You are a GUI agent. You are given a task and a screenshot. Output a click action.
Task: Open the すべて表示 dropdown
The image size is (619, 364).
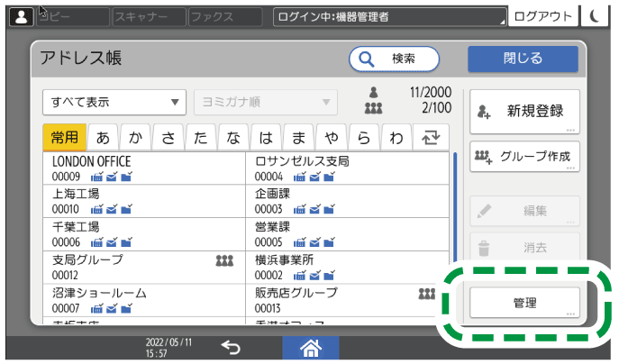click(114, 102)
